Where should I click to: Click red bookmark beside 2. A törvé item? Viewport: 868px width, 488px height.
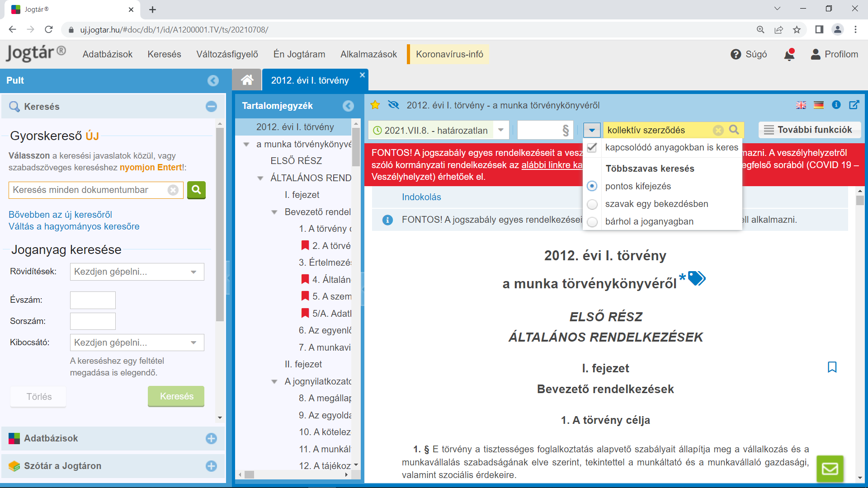pyautogui.click(x=305, y=245)
